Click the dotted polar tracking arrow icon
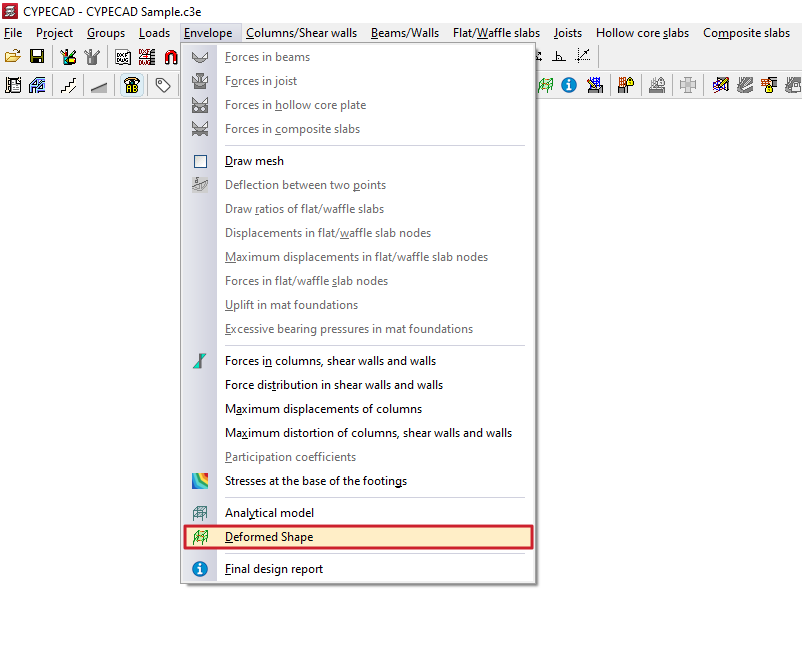This screenshot has height=660, width=802. click(x=583, y=56)
